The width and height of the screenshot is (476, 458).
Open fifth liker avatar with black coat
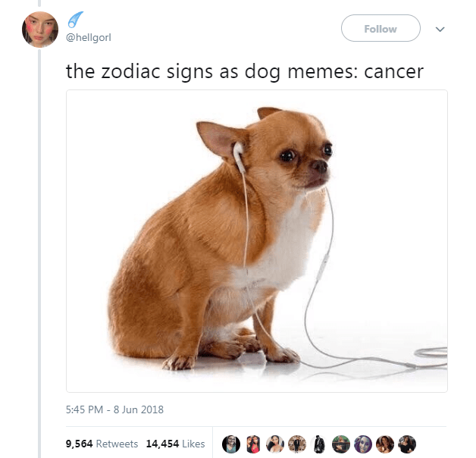click(x=319, y=444)
